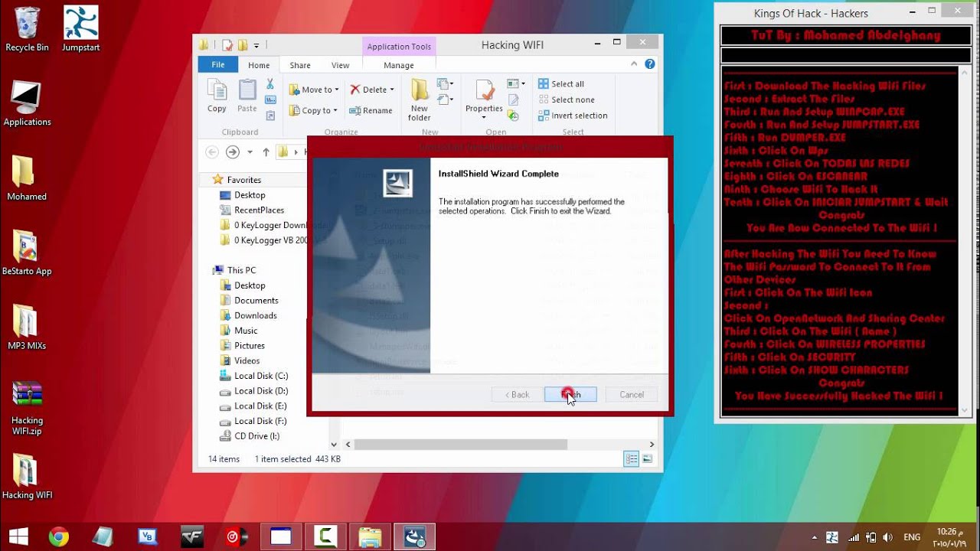Click the History icon in Open group
Screen dimensions: 980x551
pyautogui.click(x=514, y=116)
